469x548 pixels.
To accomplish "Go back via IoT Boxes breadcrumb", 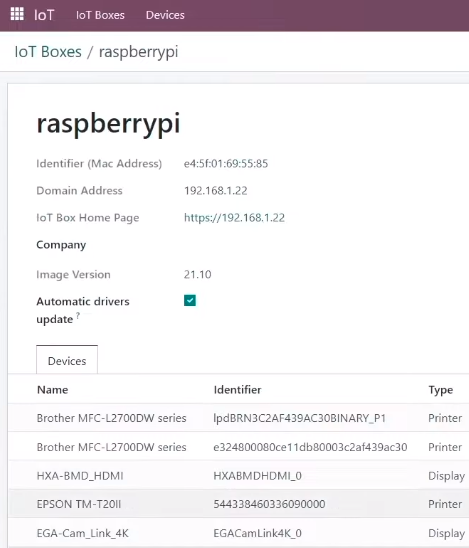I will [x=48, y=52].
